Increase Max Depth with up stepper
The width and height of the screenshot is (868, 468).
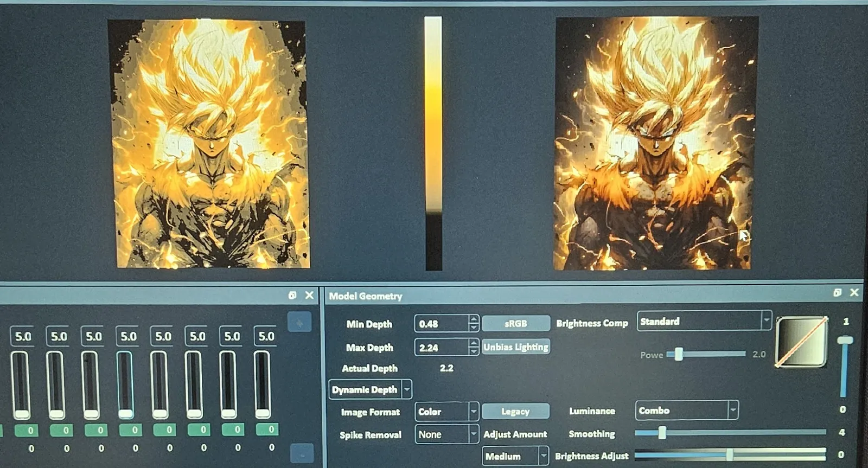pos(474,343)
